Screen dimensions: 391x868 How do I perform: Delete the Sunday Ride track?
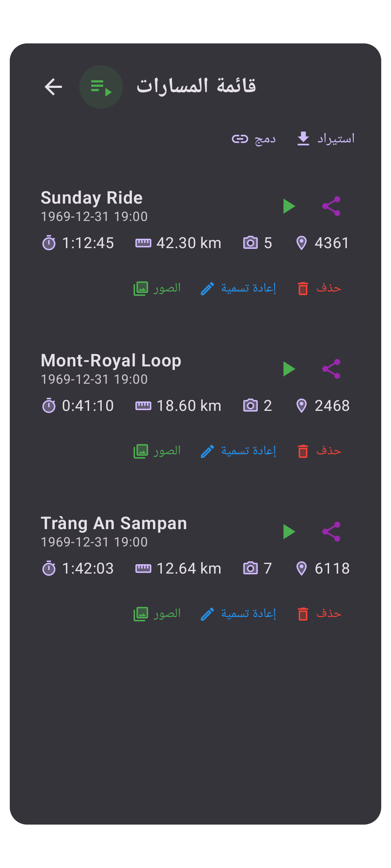pos(319,288)
